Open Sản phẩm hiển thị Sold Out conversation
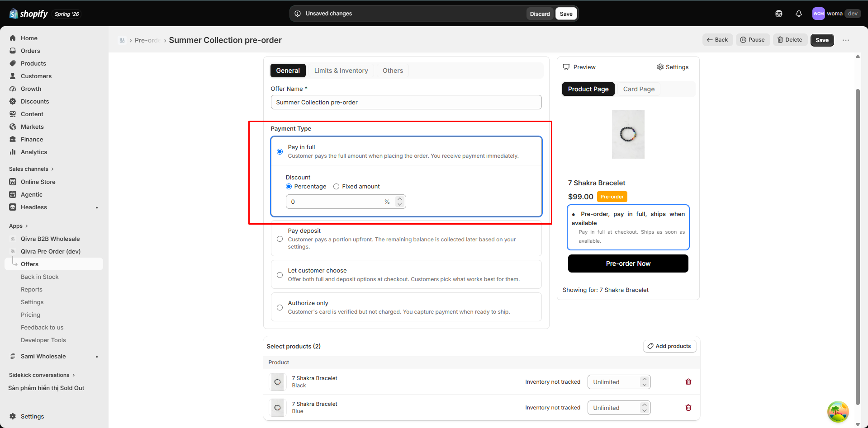Image resolution: width=868 pixels, height=428 pixels. point(46,388)
